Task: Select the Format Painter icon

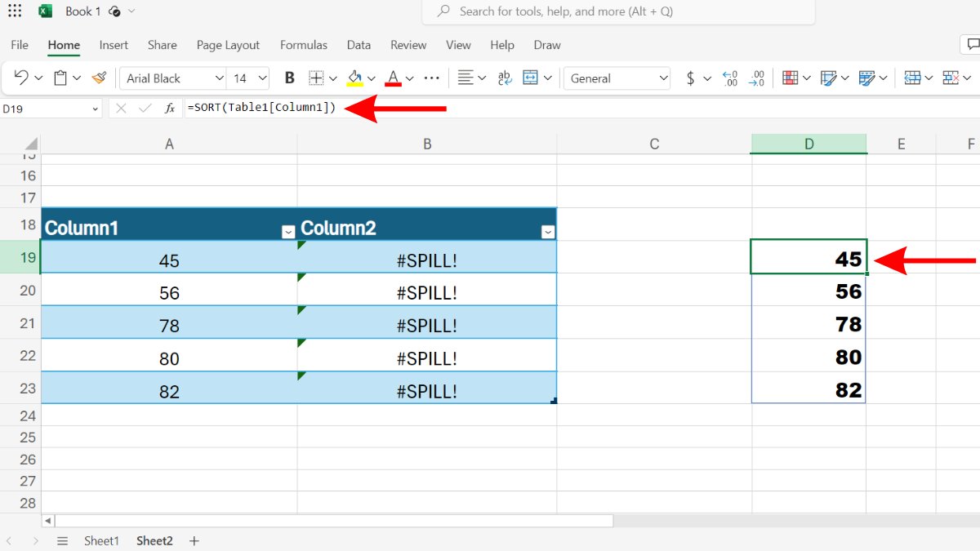Action: [98, 78]
